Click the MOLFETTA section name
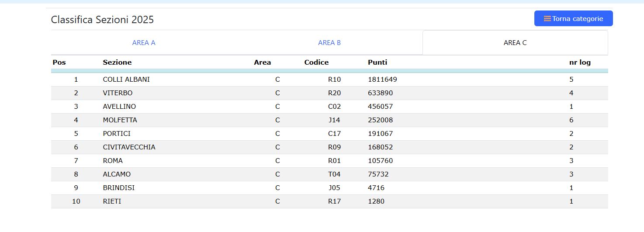644x232 pixels. pyautogui.click(x=120, y=120)
